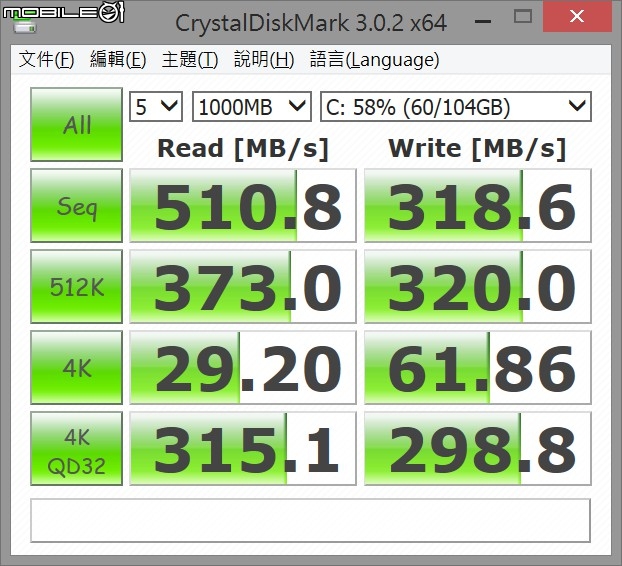
Task: Open the 文件(F) menu
Action: 46,59
